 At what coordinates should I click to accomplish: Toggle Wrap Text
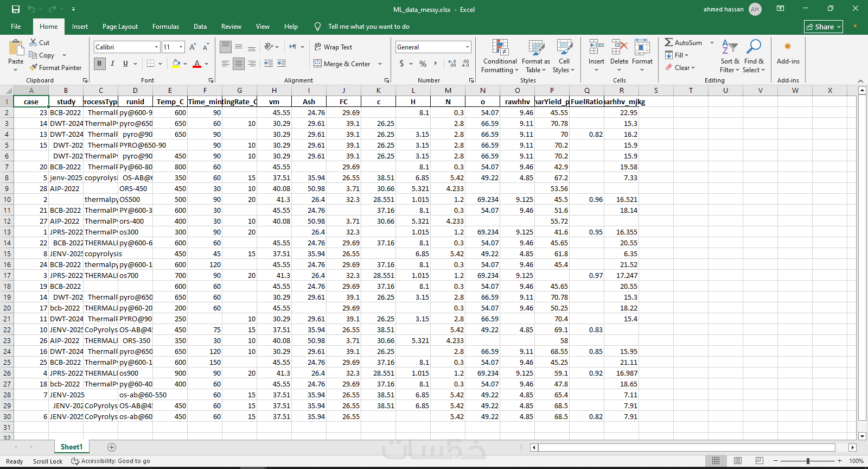point(333,47)
